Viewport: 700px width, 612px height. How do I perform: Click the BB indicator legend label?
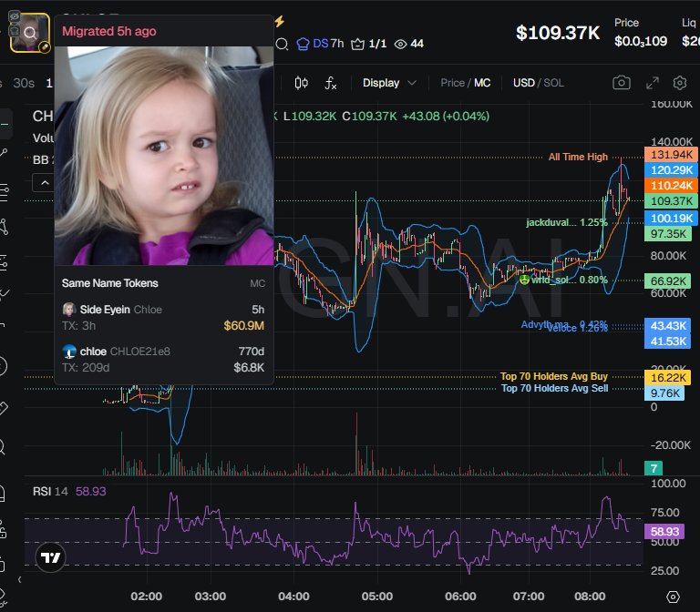point(43,159)
